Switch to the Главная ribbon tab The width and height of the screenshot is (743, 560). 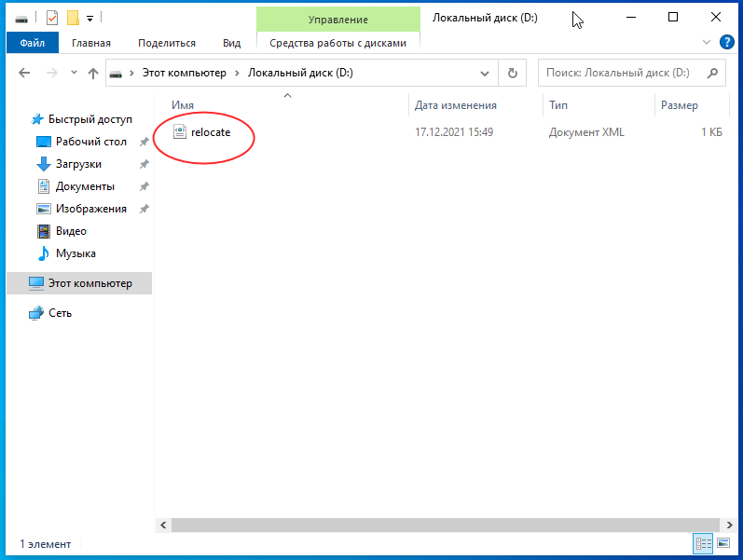tap(91, 43)
